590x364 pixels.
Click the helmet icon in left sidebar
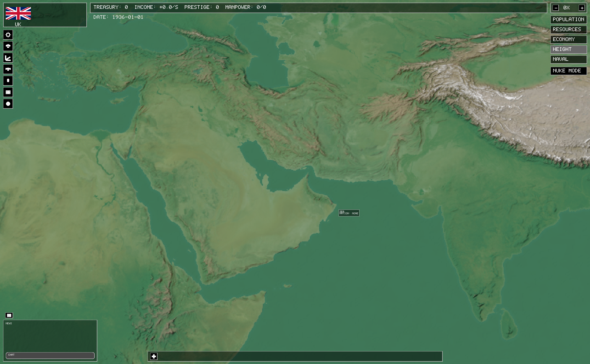click(8, 46)
